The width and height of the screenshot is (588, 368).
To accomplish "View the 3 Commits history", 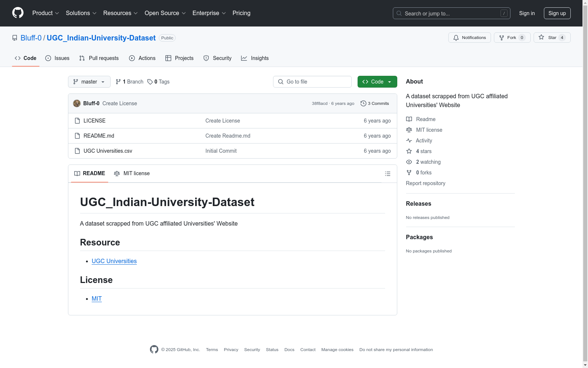I will [x=375, y=103].
